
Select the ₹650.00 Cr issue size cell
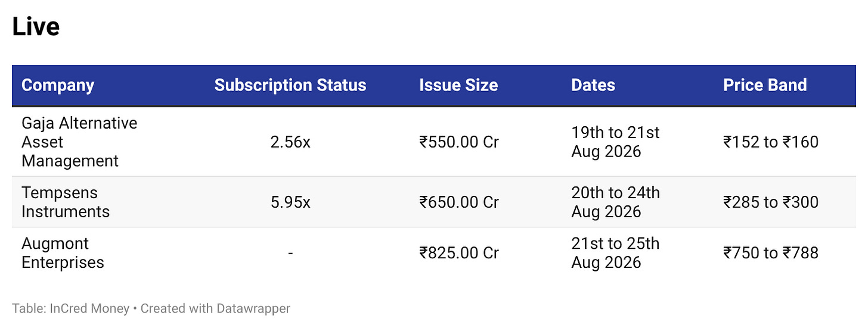(x=459, y=202)
